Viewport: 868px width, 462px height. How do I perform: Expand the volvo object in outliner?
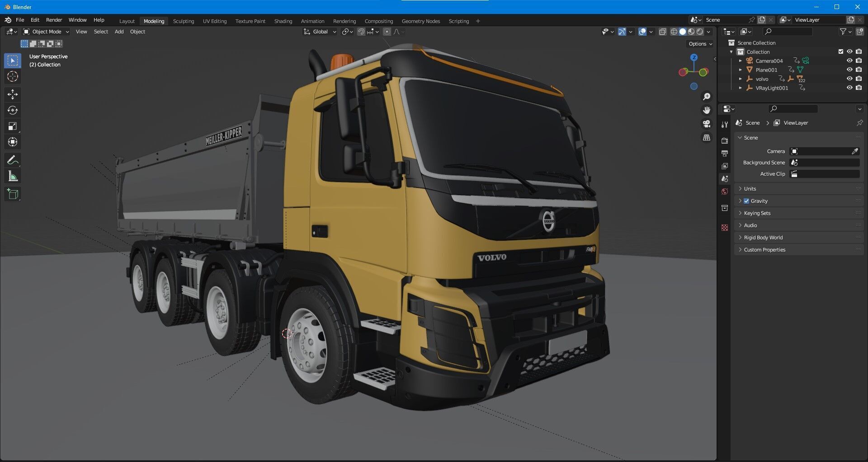741,79
